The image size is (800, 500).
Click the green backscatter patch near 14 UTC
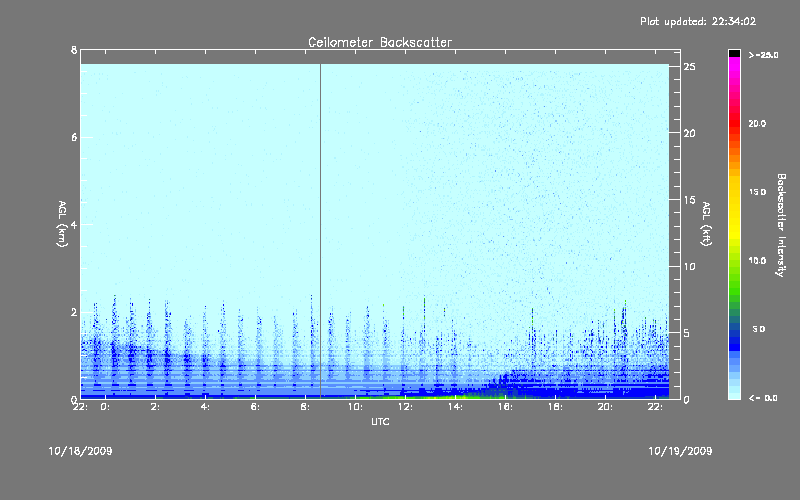pyautogui.click(x=454, y=395)
